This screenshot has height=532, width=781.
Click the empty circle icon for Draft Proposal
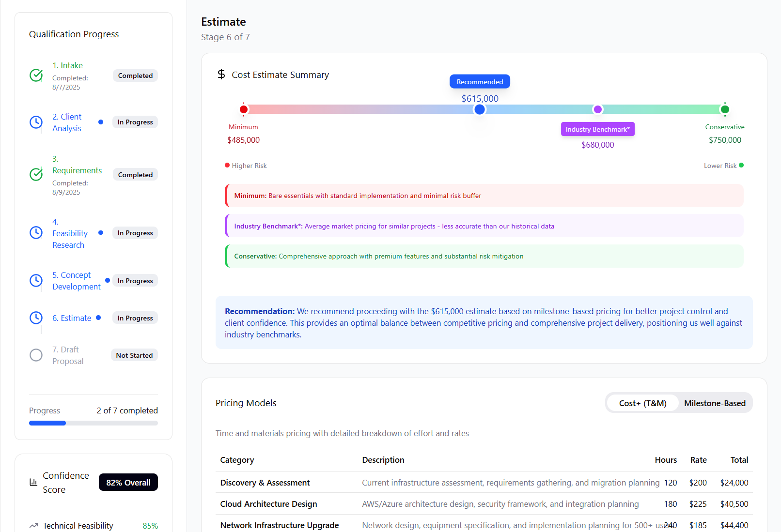point(36,355)
